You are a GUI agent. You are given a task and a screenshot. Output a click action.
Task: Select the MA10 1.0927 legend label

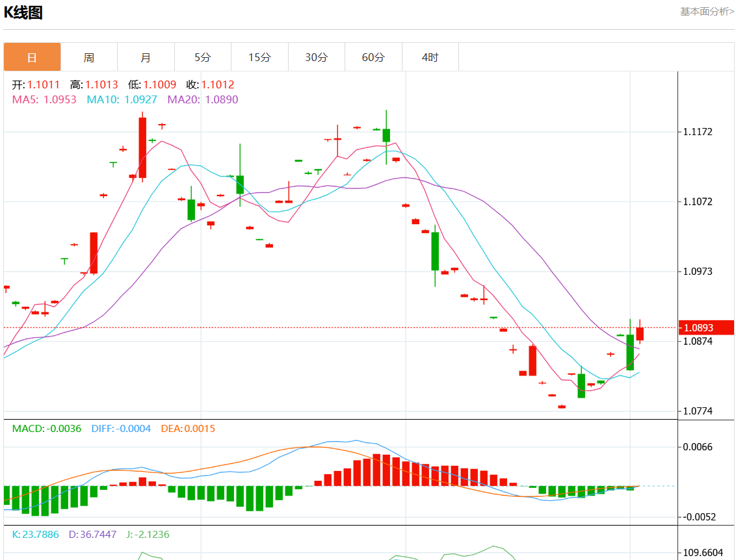click(122, 99)
